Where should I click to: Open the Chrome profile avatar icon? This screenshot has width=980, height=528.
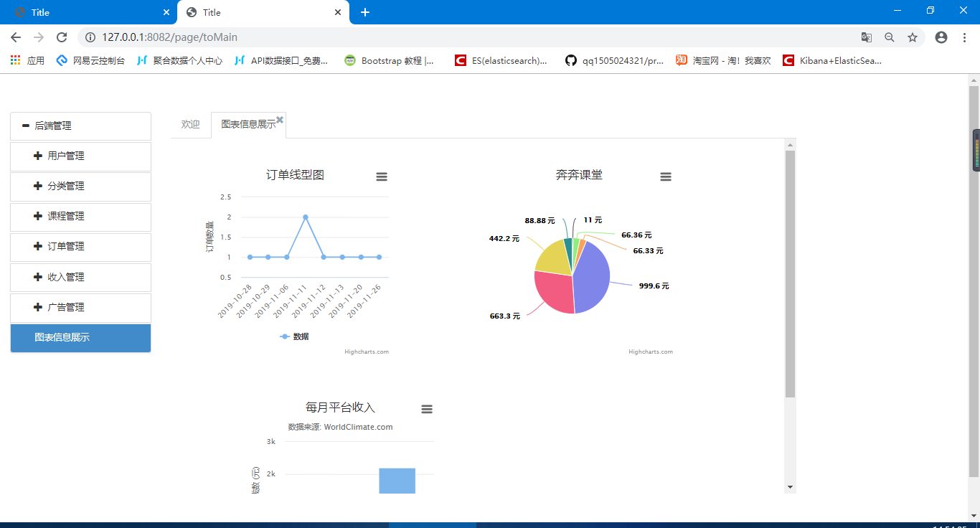(x=941, y=37)
